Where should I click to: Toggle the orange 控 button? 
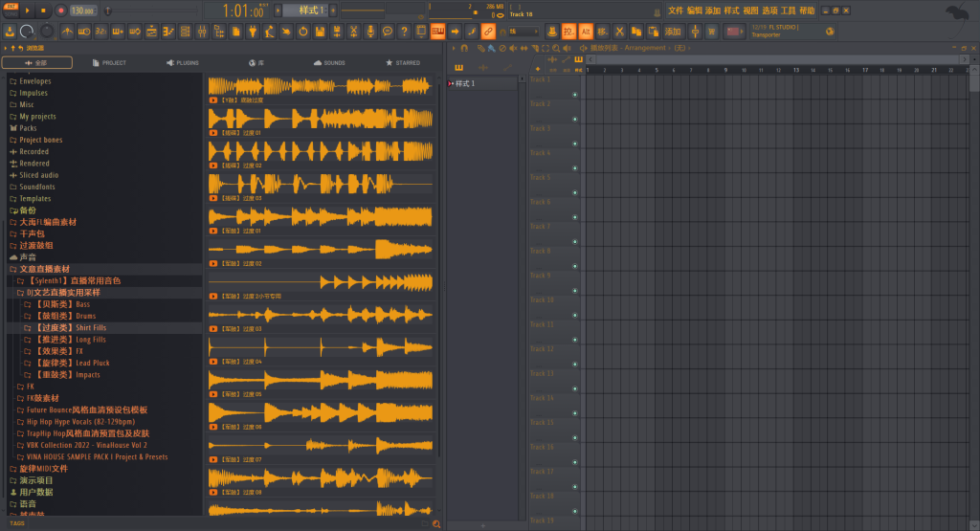pyautogui.click(x=568, y=32)
